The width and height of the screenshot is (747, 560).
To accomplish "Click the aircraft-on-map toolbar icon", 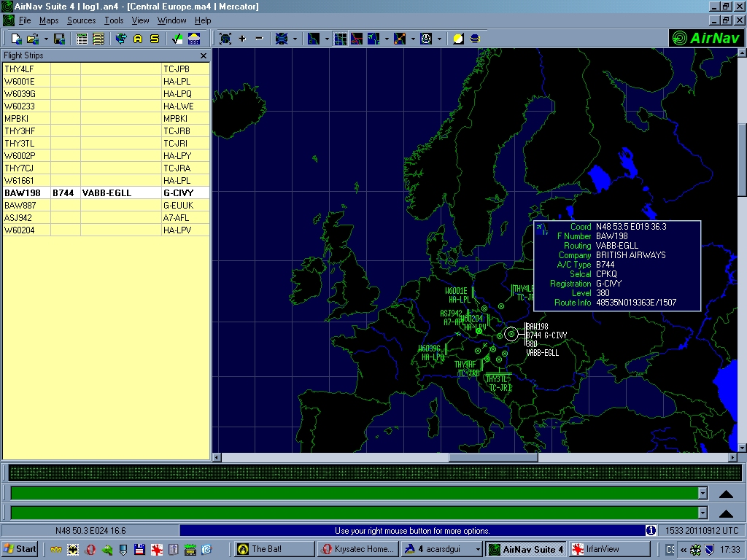I will click(x=373, y=39).
